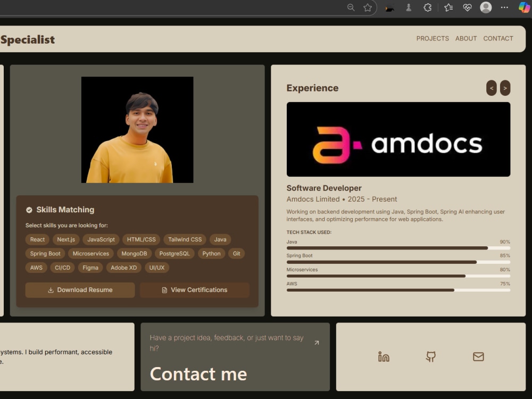Click the Microservices 80% progress bar
532x399 pixels.
point(398,276)
